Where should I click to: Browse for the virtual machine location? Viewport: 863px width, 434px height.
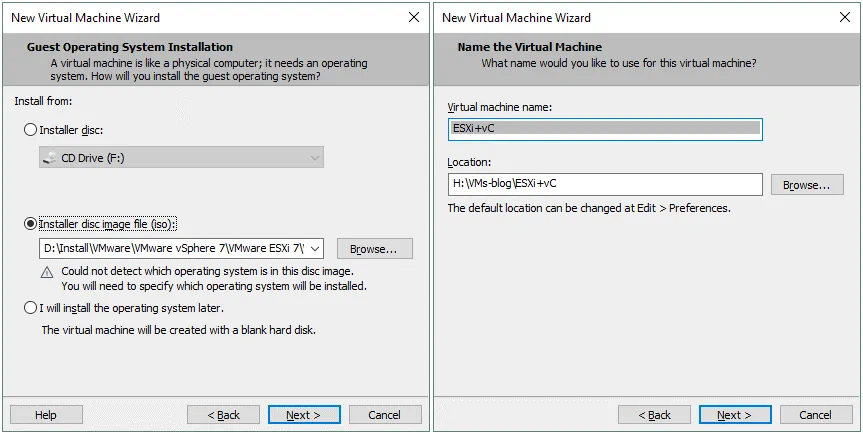pyautogui.click(x=806, y=185)
